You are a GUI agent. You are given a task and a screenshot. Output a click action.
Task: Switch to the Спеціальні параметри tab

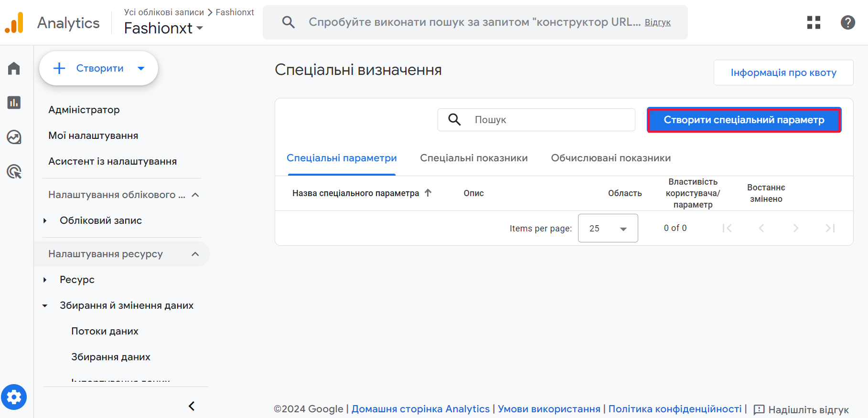[x=342, y=158]
